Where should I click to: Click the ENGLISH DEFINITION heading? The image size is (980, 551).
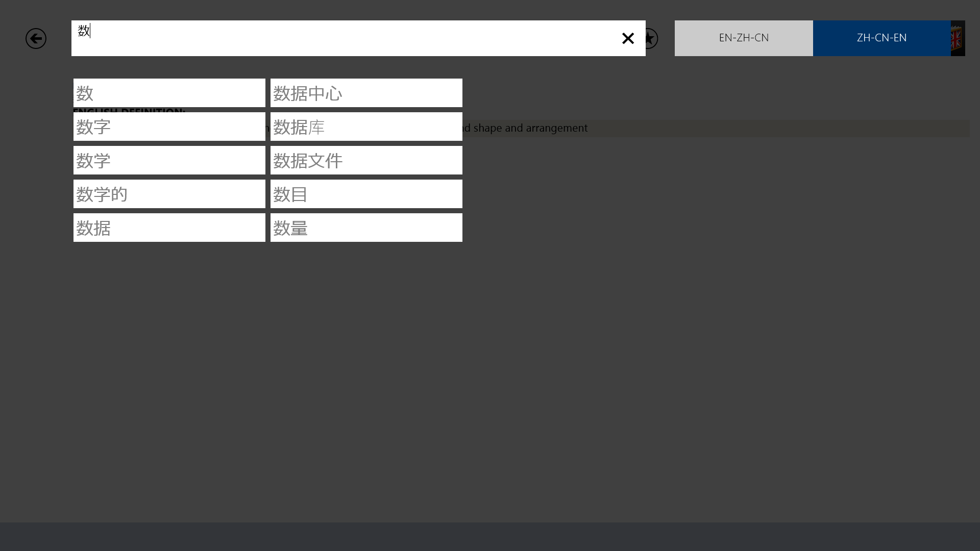(x=129, y=110)
